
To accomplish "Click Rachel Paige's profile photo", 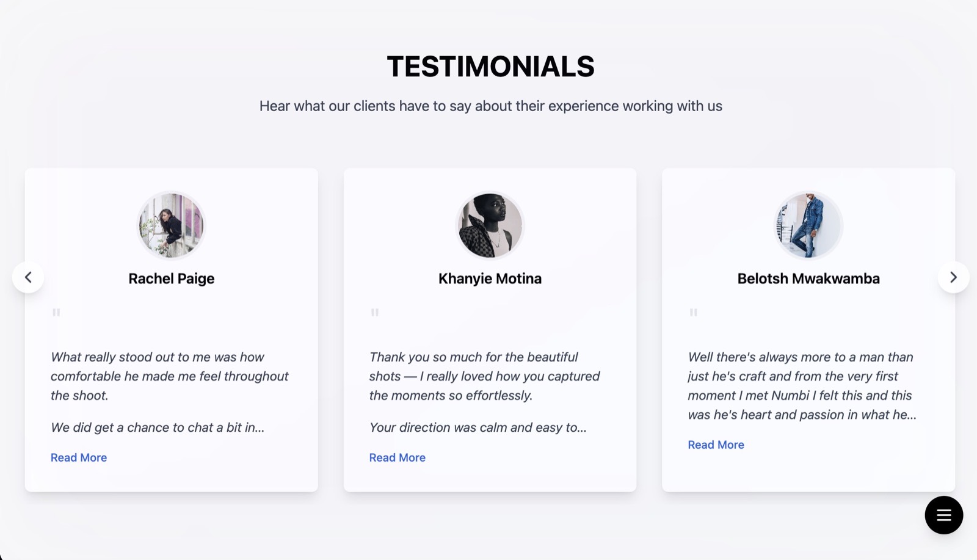I will coord(171,225).
